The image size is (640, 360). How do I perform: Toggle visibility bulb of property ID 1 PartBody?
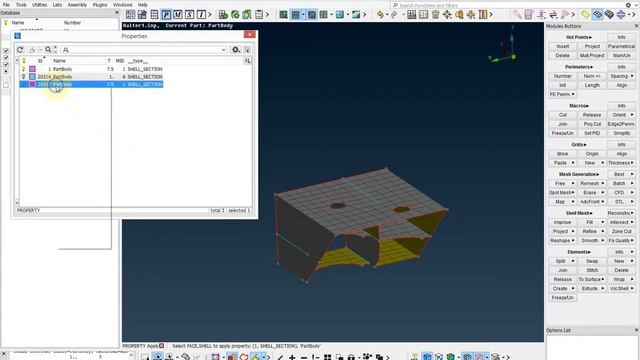[24, 69]
